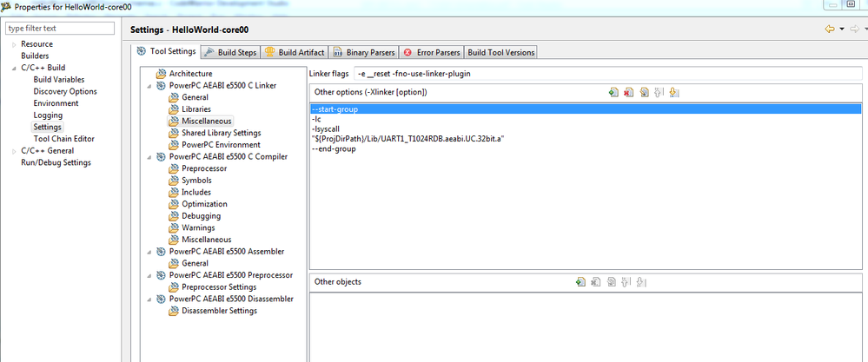Expand the Resource category
Viewport: 868px width, 362px height.
pyautogui.click(x=14, y=44)
